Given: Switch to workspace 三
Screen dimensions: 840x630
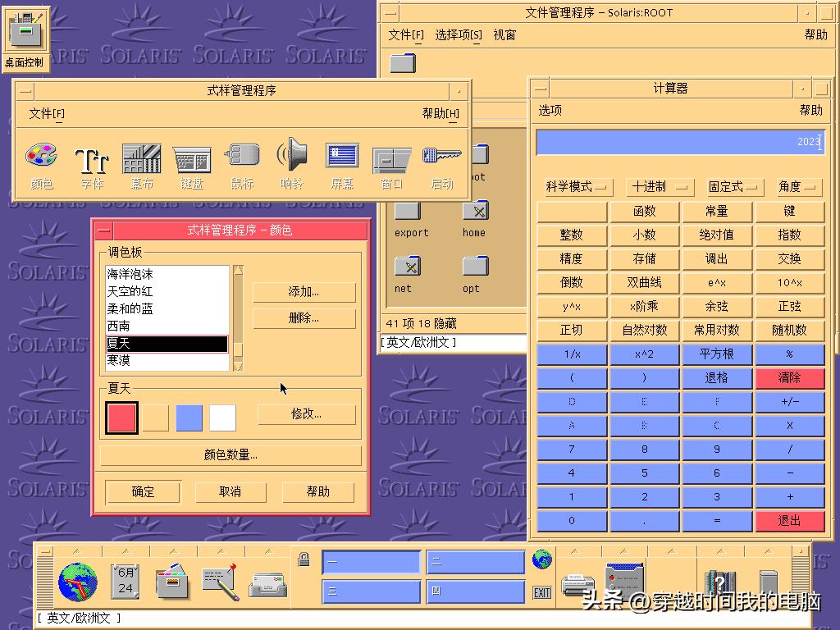Looking at the screenshot, I should (372, 591).
